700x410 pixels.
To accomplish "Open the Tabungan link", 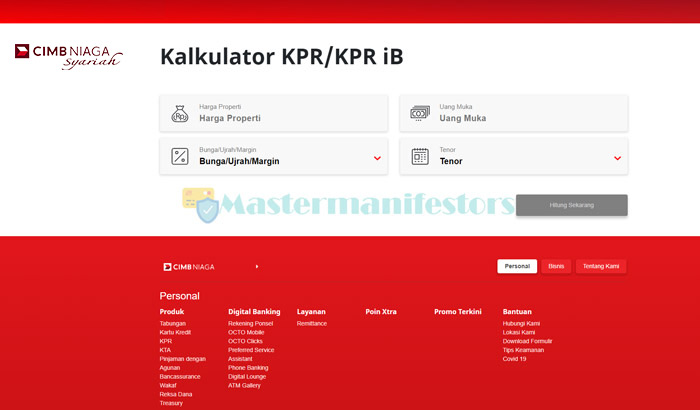I will point(172,323).
